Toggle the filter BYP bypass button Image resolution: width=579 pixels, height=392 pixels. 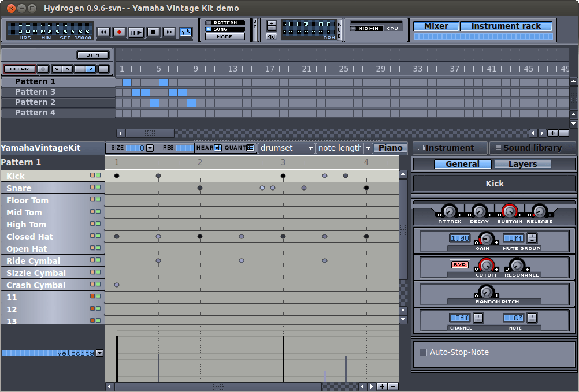coord(459,265)
